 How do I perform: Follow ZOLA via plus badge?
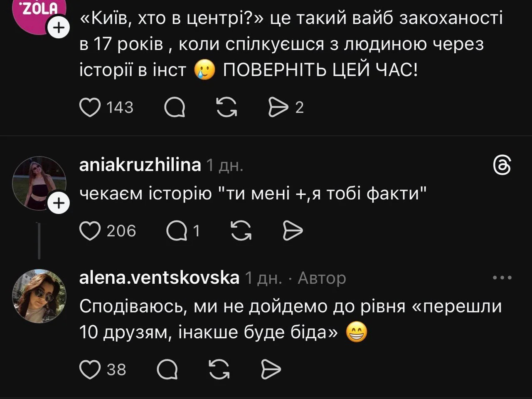click(59, 28)
